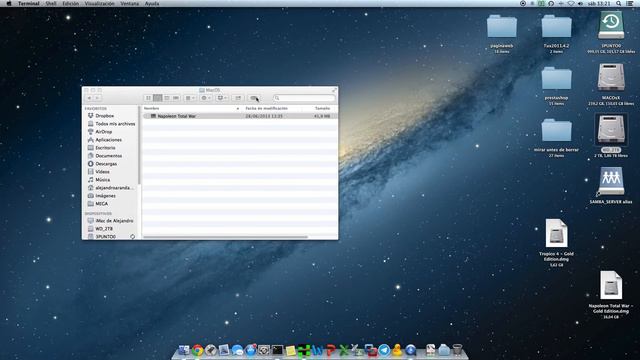
Task: Eject the 3PUNTO0 volume in sidebar
Action: point(133,237)
